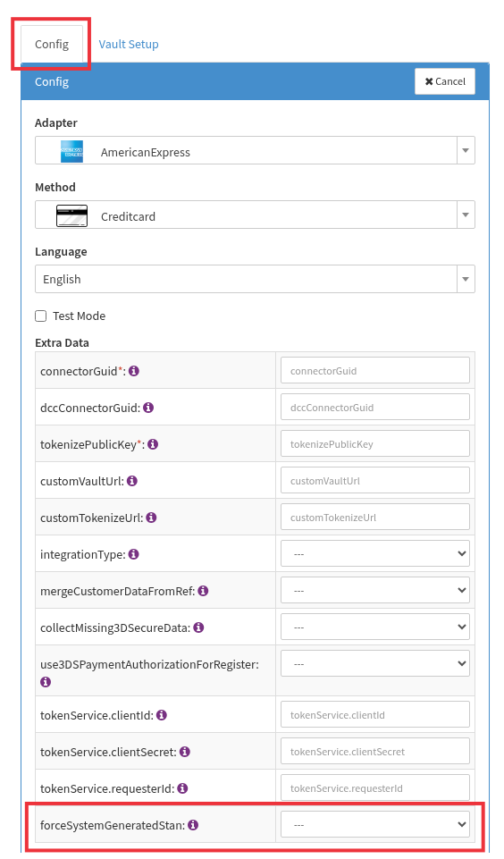The height and width of the screenshot is (859, 504).
Task: Select the tokenService.clientId input field
Action: tap(375, 715)
